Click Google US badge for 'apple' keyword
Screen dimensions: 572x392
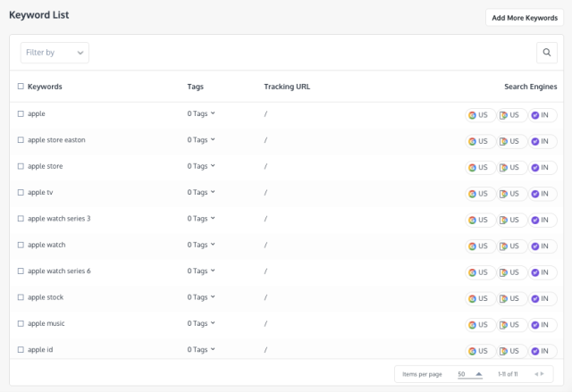(480, 114)
